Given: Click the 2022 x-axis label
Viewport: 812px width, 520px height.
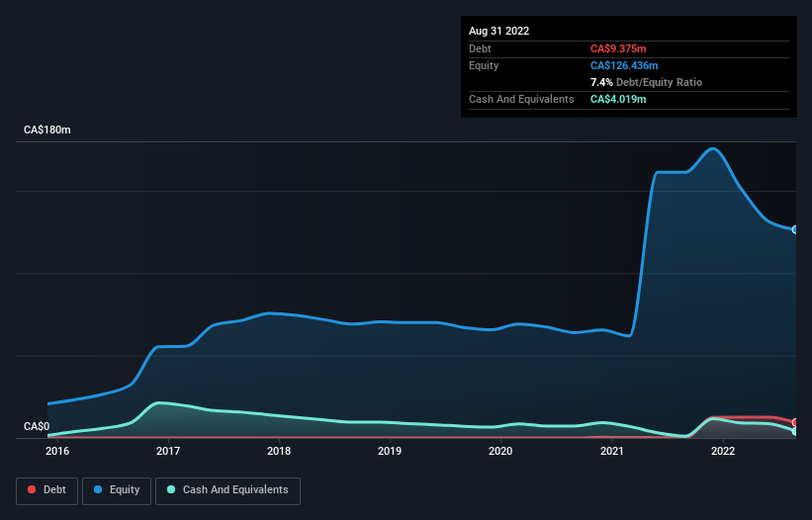Looking at the screenshot, I should coord(723,451).
